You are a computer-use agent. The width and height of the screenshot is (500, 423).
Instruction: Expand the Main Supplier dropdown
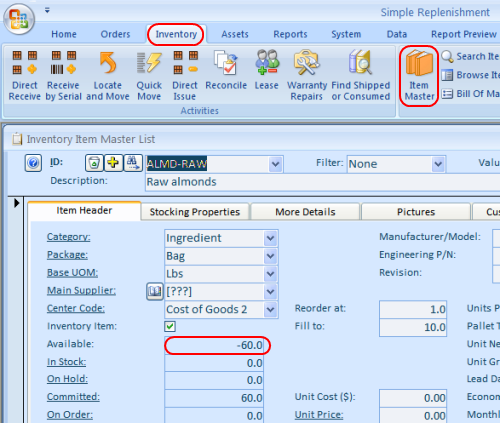pos(270,292)
